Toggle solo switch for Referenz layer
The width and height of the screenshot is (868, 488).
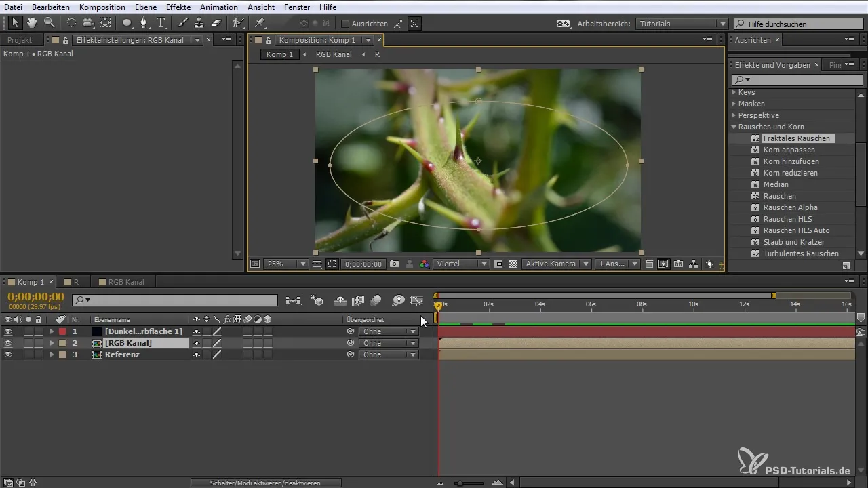[28, 354]
